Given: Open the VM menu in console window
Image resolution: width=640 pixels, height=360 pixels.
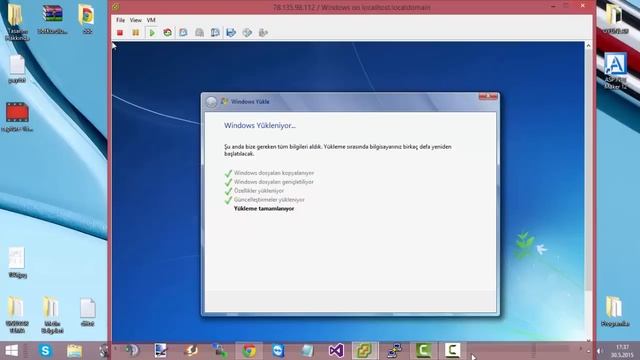Looking at the screenshot, I should pyautogui.click(x=151, y=20).
